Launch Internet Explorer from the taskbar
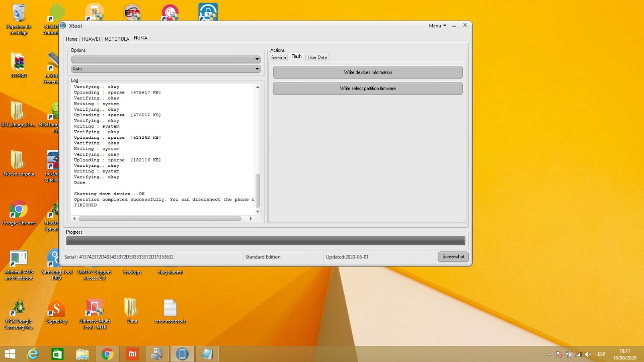Screen dimensions: 644x362 click(33, 354)
